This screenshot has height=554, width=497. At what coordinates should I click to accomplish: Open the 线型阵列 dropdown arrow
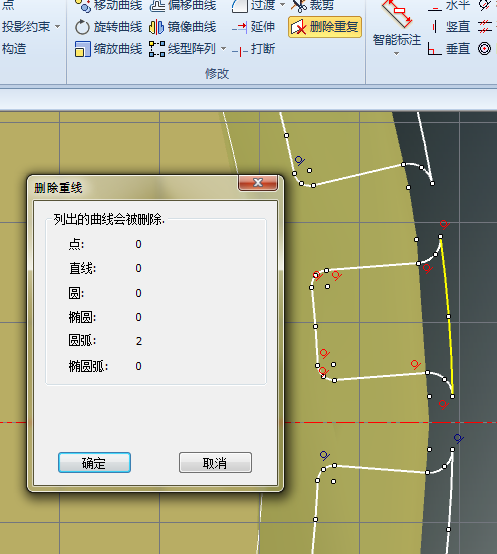pos(223,49)
